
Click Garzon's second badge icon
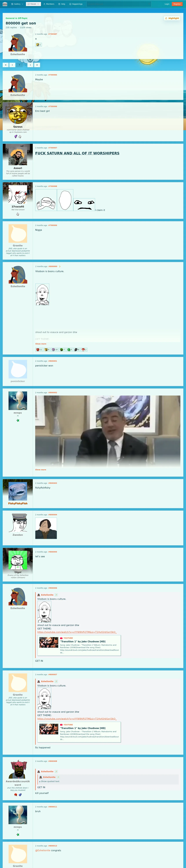tap(20, 136)
